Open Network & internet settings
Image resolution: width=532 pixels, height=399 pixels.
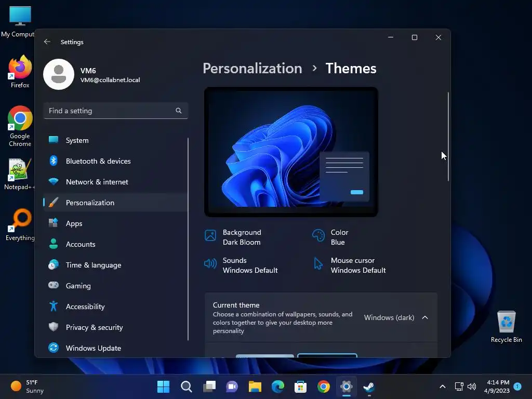click(x=115, y=181)
